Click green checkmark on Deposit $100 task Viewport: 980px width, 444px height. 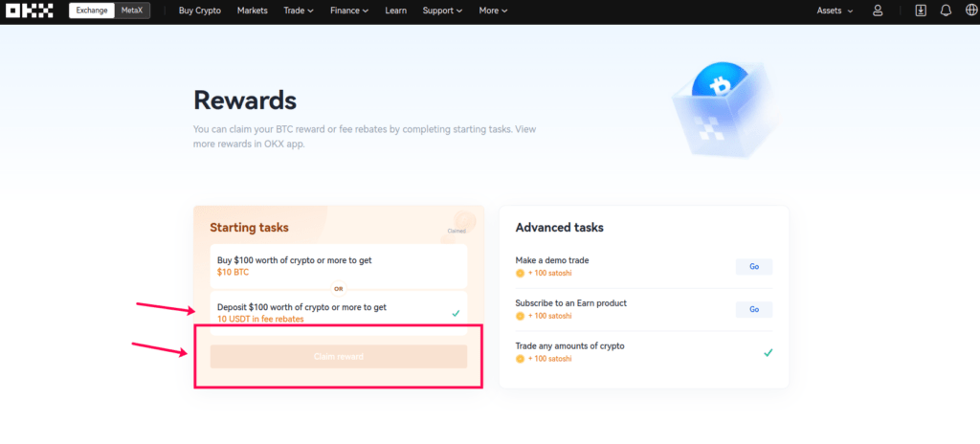[x=456, y=313]
